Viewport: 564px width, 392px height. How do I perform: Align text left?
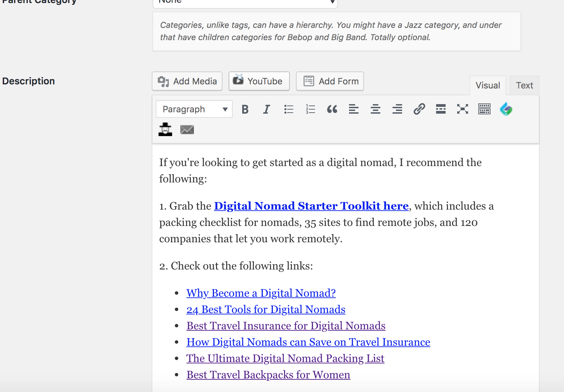tap(354, 109)
